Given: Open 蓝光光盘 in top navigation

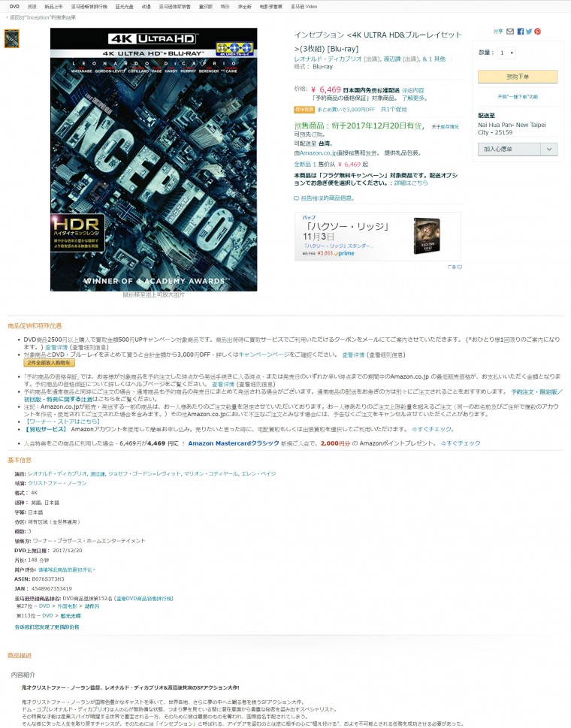Looking at the screenshot, I should [x=124, y=7].
